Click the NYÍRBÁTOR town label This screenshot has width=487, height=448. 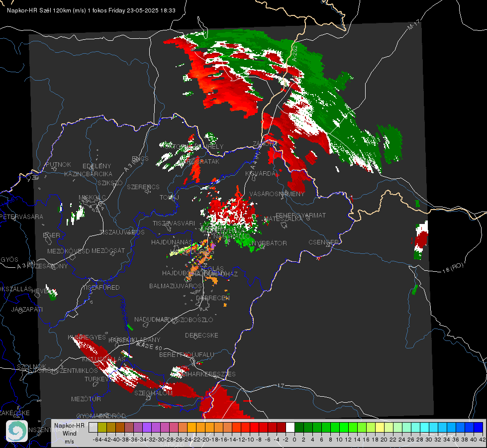coord(269,243)
